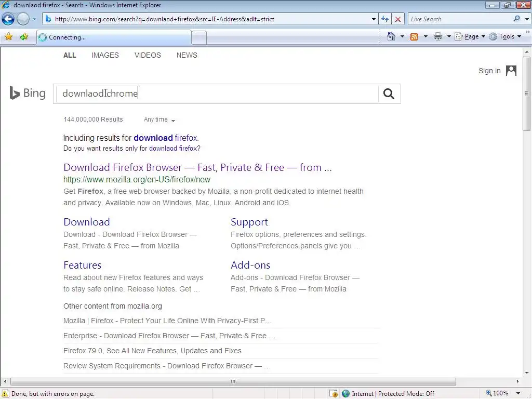532x399 pixels.
Task: Expand the zoom level dropdown arrow
Action: (518, 394)
